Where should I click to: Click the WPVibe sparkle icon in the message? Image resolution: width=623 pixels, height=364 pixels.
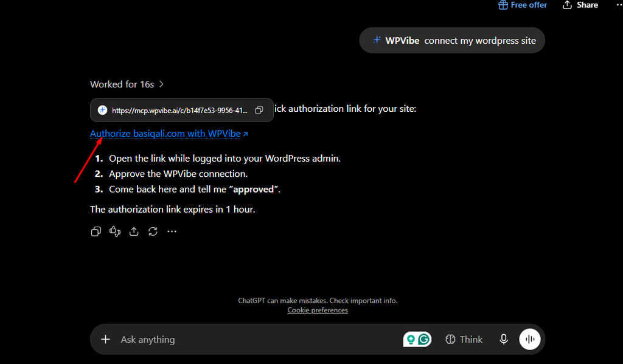point(377,40)
